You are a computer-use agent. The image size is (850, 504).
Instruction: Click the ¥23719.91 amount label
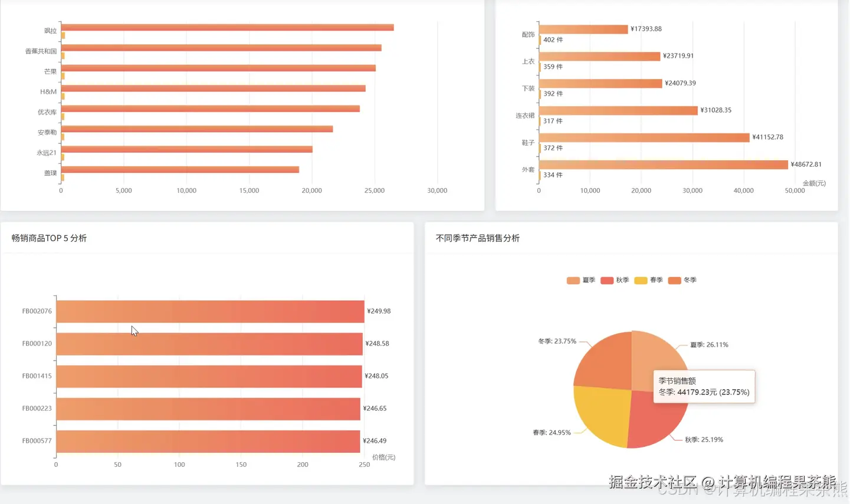[x=678, y=56]
